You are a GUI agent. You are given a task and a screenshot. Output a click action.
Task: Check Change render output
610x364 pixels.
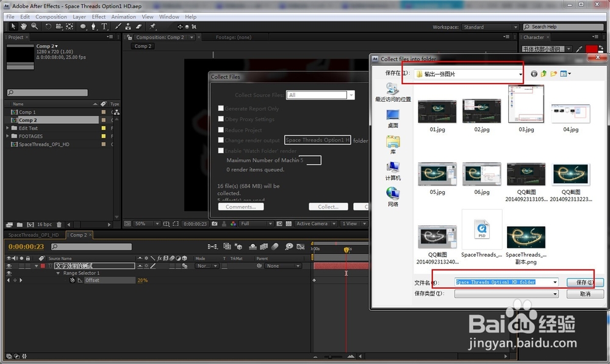tap(221, 140)
